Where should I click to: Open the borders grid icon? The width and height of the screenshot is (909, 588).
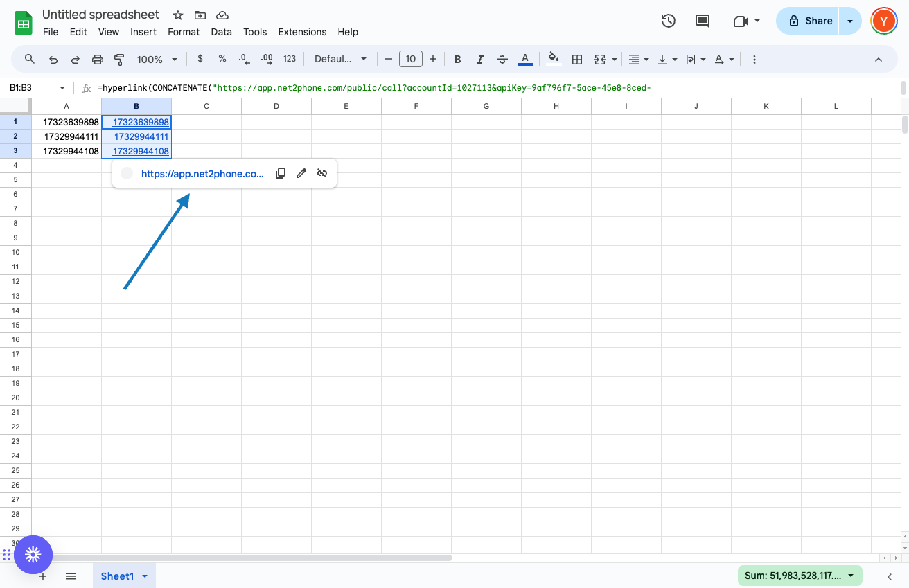[576, 60]
